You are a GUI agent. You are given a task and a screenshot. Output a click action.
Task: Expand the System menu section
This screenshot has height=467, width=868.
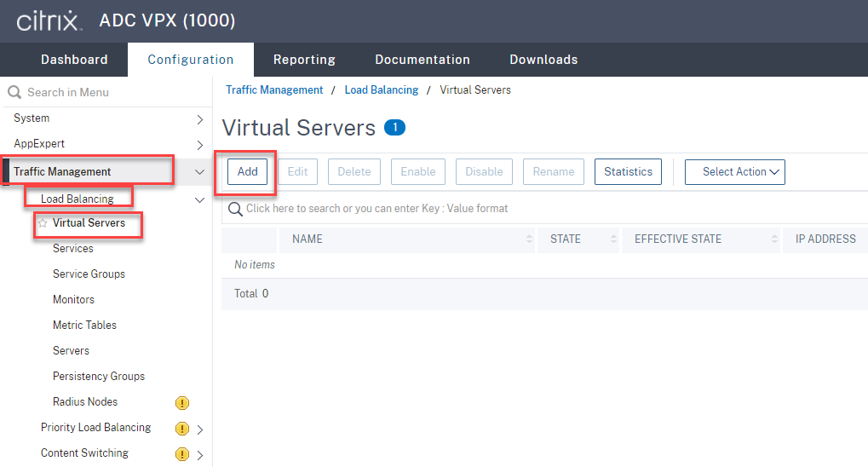tap(200, 118)
